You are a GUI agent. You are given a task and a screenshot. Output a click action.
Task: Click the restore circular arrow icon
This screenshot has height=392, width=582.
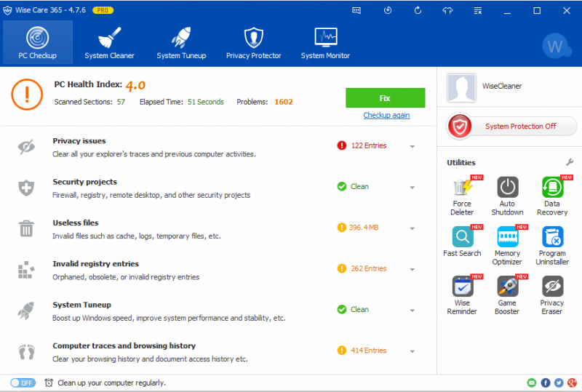tap(418, 10)
